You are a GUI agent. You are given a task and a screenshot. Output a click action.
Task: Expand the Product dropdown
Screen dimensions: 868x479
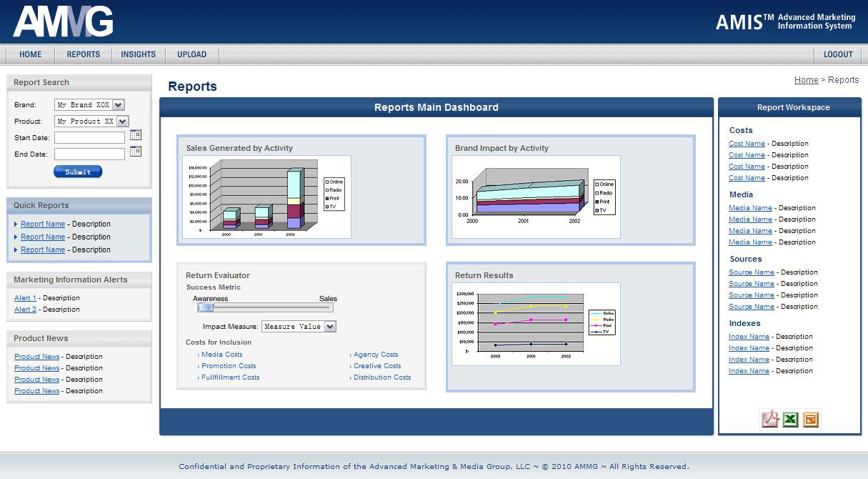[x=122, y=122]
